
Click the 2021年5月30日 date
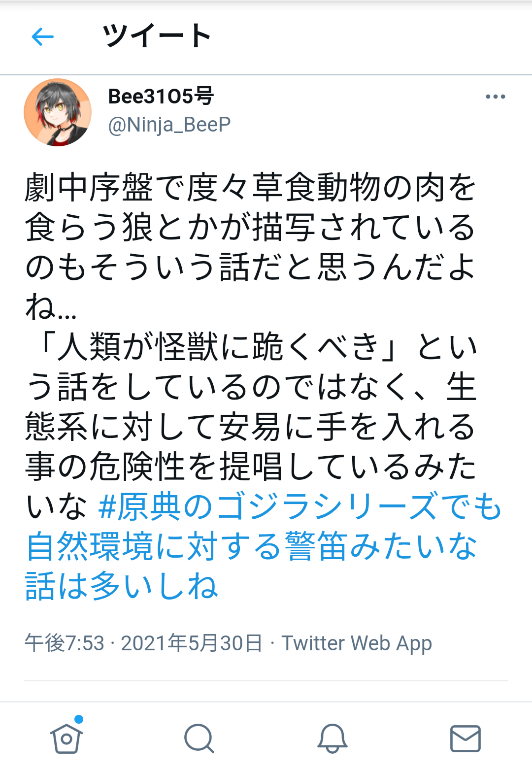coord(191,643)
